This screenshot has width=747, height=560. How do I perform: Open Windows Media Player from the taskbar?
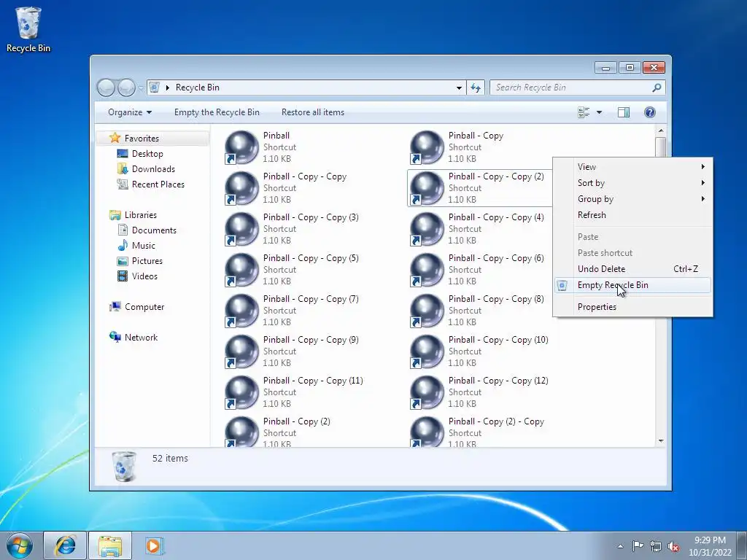155,545
